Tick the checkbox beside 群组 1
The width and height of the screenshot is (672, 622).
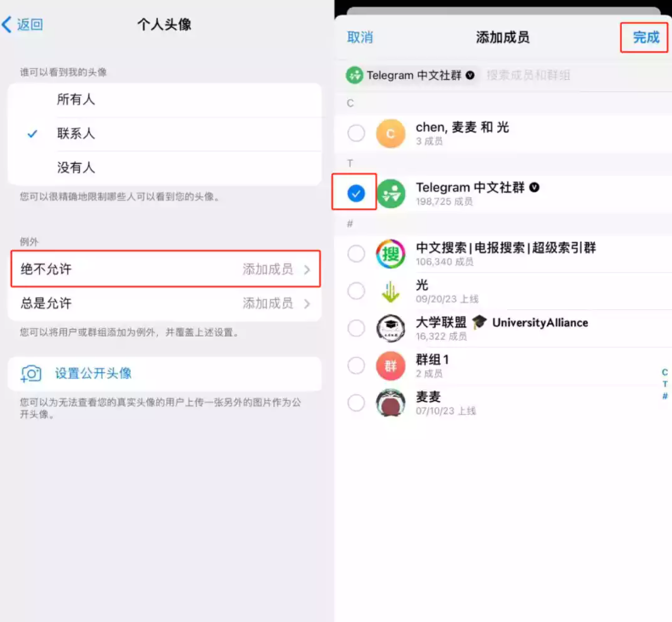tap(356, 365)
